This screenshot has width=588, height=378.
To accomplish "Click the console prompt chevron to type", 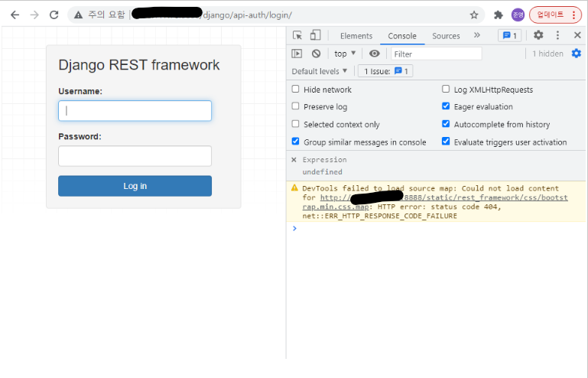I will coord(294,228).
